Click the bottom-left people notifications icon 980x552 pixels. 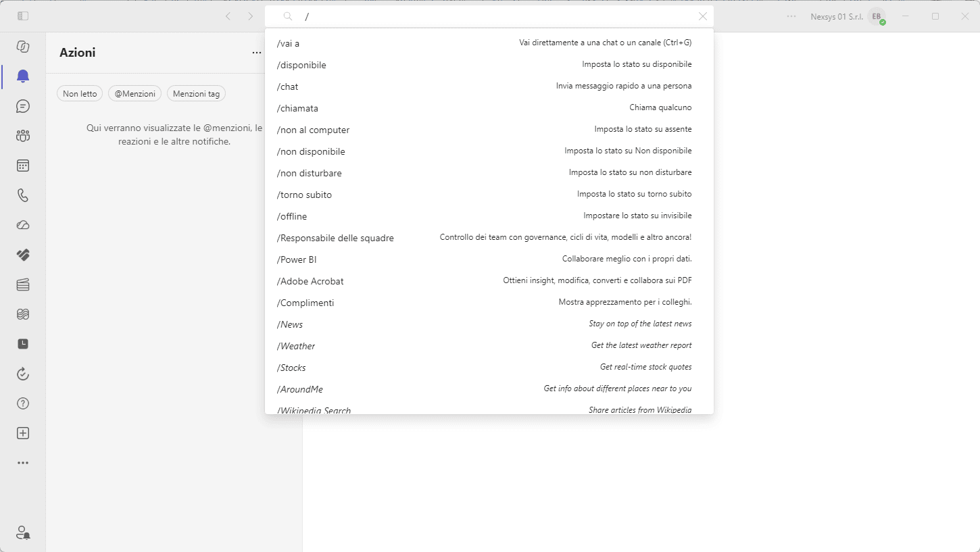23,532
